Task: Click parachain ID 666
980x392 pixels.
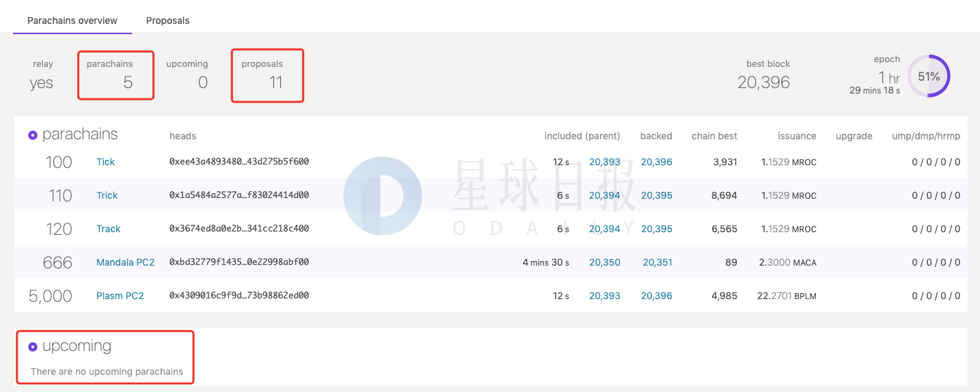Action: 57,262
